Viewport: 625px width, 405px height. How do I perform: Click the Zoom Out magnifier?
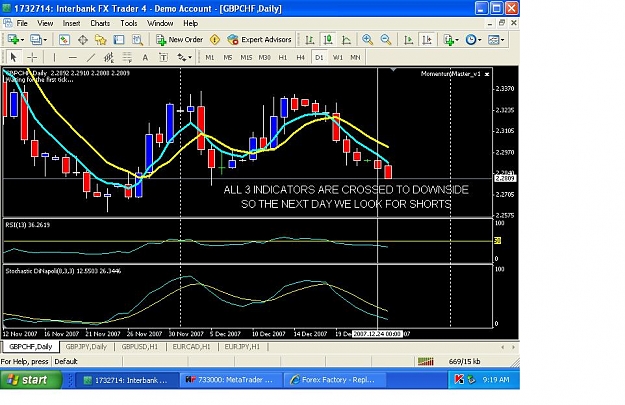point(385,39)
